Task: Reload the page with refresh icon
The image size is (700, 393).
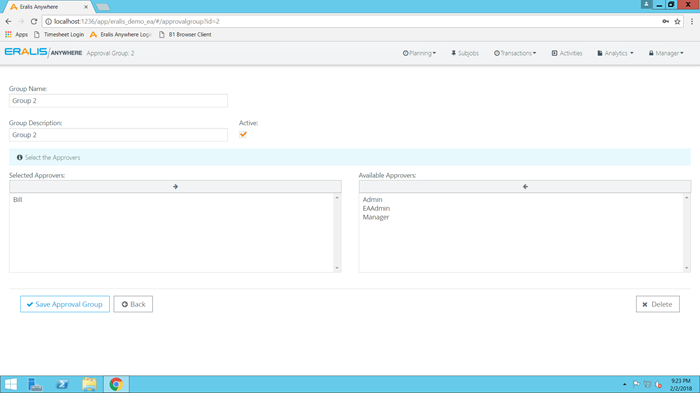Action: click(x=34, y=21)
